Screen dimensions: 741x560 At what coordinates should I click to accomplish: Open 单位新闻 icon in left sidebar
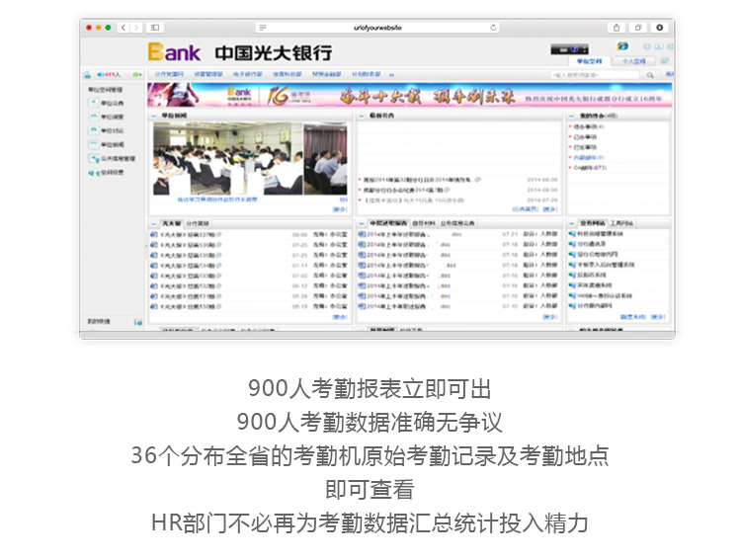click(93, 144)
